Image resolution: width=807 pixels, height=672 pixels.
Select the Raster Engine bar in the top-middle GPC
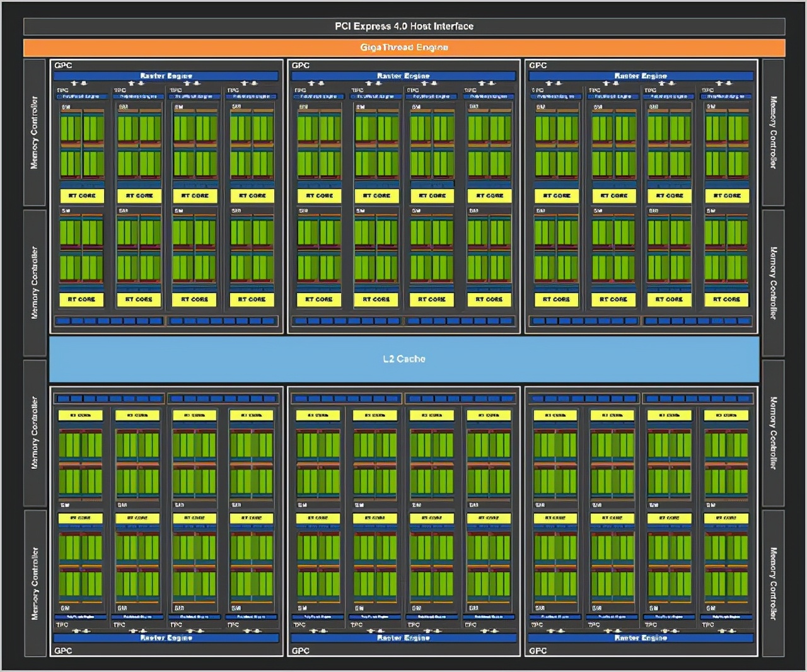(x=403, y=76)
